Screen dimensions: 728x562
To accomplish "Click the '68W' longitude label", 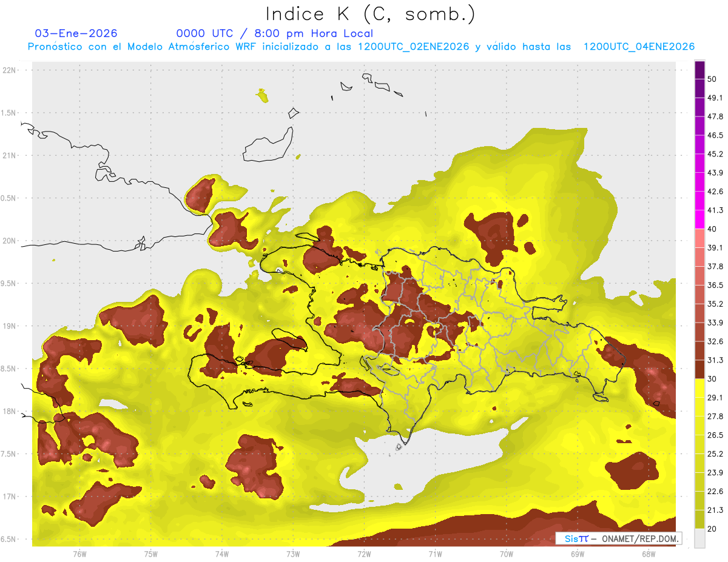I will (x=649, y=554).
